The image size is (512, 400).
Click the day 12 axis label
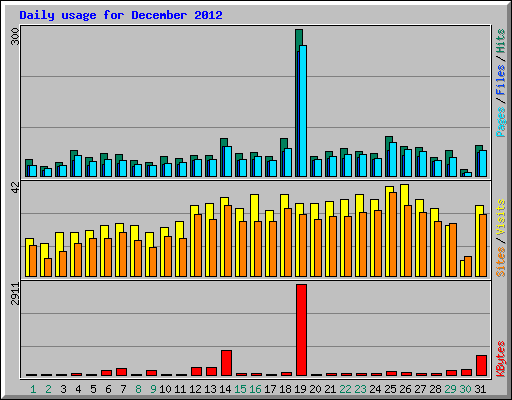tap(195, 389)
